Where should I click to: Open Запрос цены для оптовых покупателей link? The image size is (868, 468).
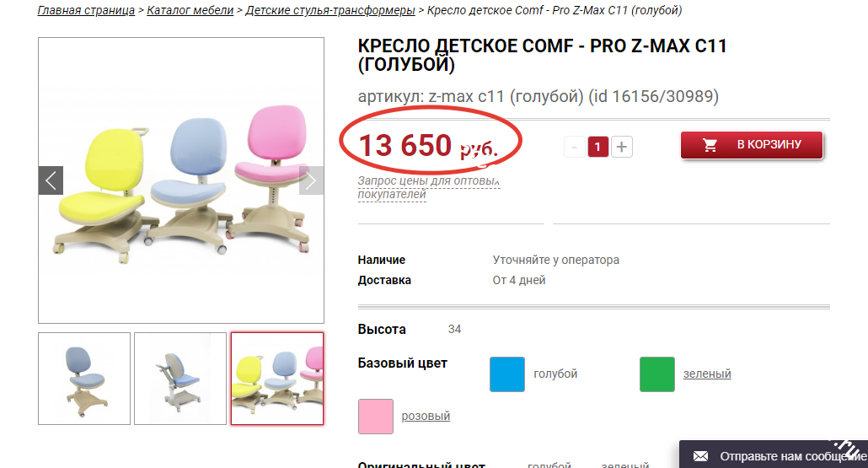428,187
